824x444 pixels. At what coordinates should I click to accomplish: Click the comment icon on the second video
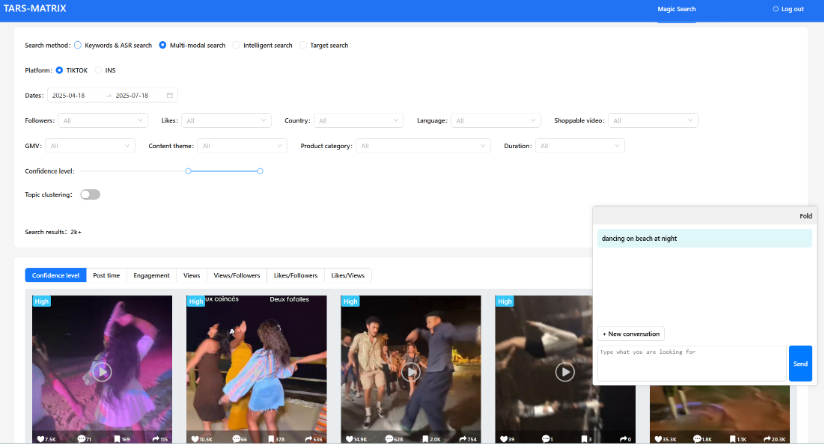pyautogui.click(x=234, y=439)
